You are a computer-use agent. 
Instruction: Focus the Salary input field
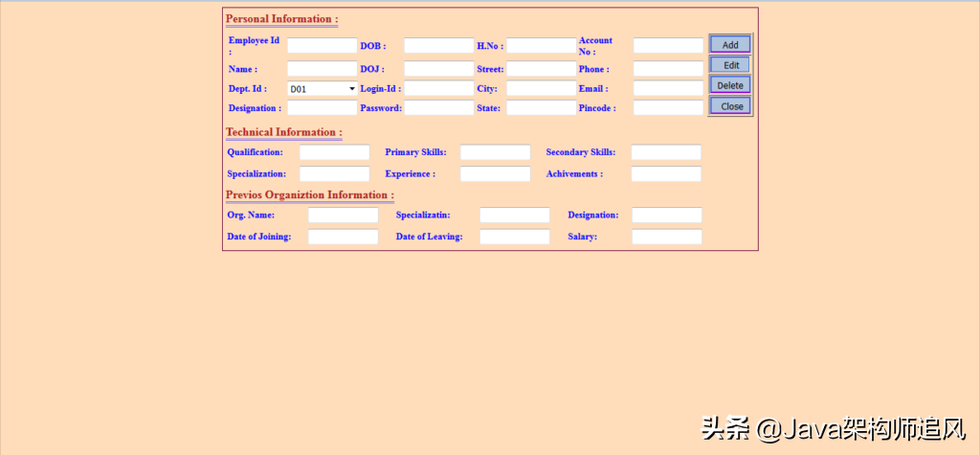point(667,237)
